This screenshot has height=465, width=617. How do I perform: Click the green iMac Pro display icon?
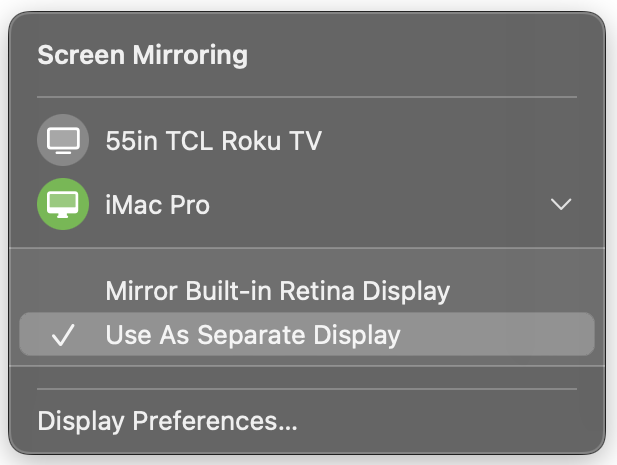tap(62, 205)
